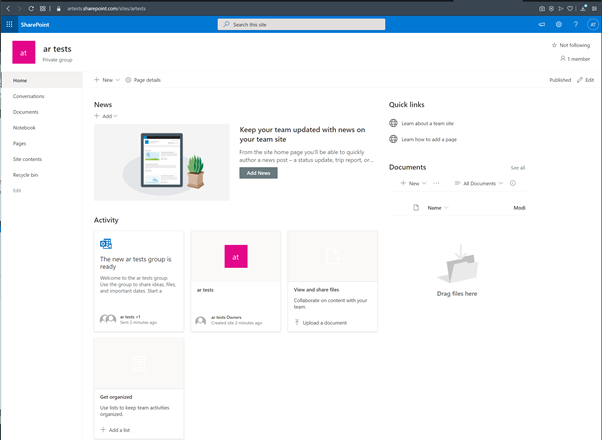Click the browser snapshot camera icon
This screenshot has width=602, height=440.
pos(542,8)
